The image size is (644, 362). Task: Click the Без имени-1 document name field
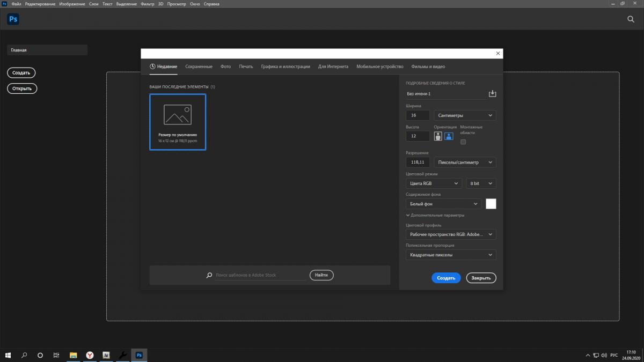coord(446,94)
